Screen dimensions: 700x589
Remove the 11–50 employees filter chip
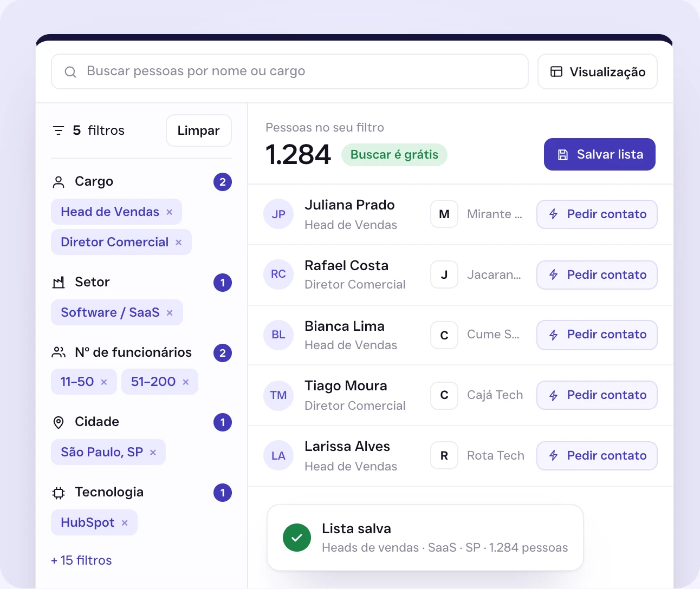104,382
